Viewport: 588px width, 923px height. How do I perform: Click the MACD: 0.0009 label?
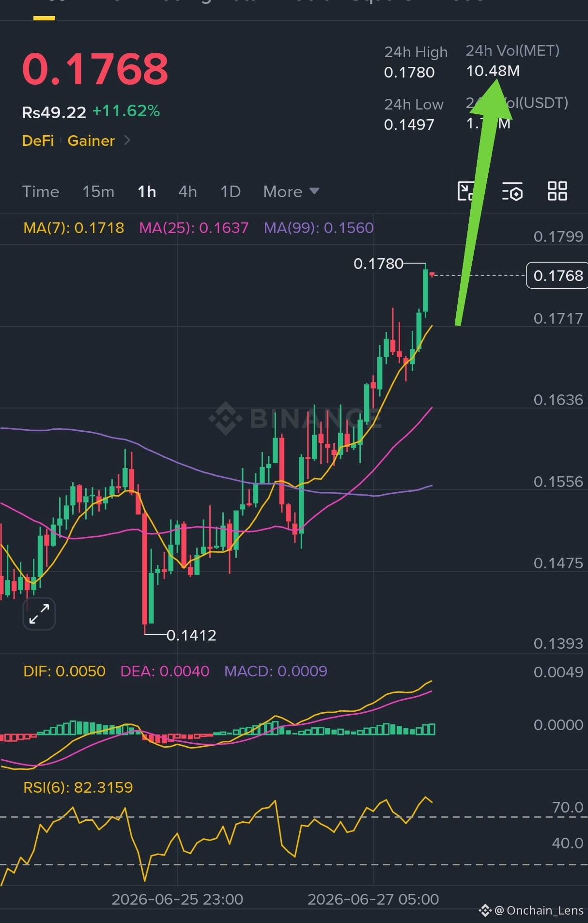[276, 671]
